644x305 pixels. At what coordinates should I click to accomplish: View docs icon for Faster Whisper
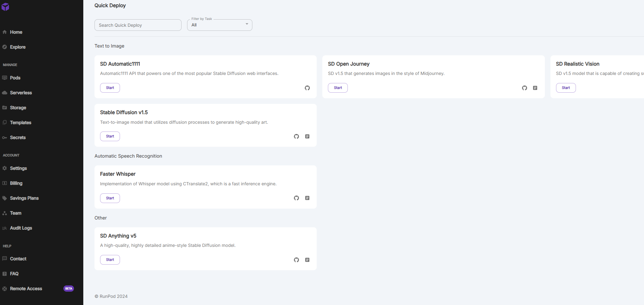[307, 198]
